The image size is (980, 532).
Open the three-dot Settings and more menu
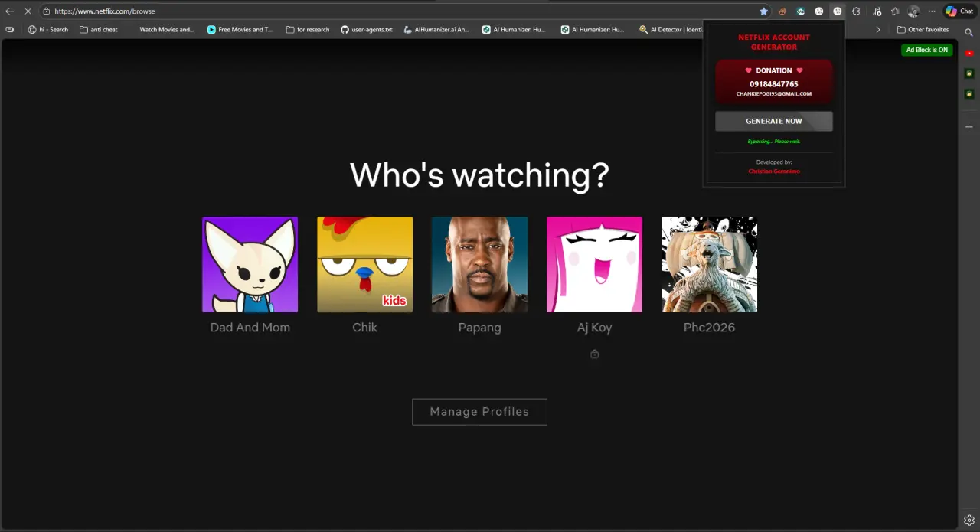(932, 11)
